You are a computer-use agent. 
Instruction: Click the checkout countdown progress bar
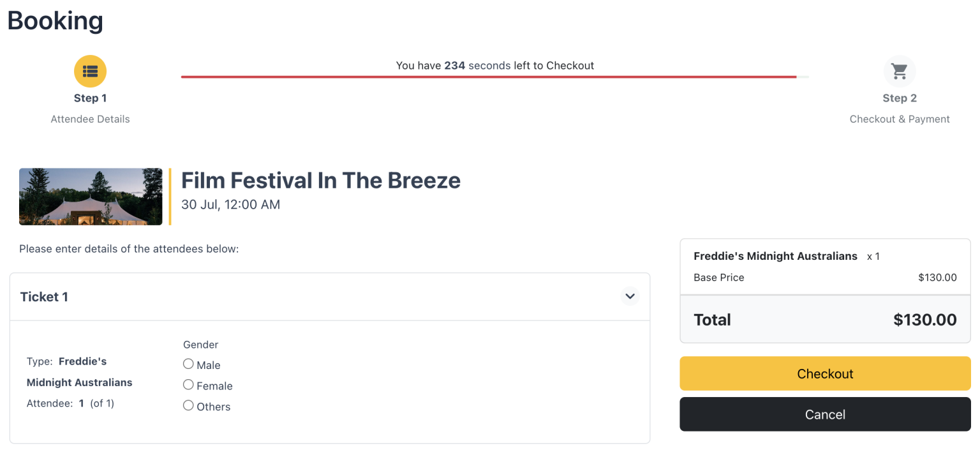[x=494, y=77]
